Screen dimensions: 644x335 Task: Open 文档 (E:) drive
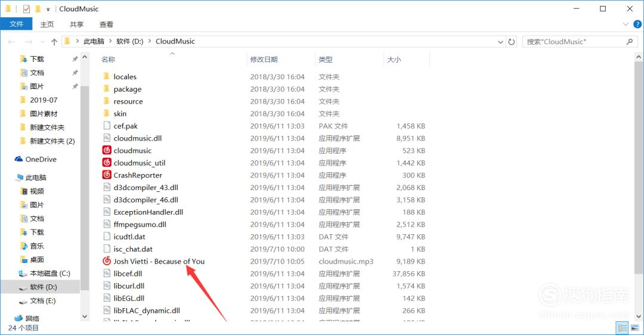43,300
